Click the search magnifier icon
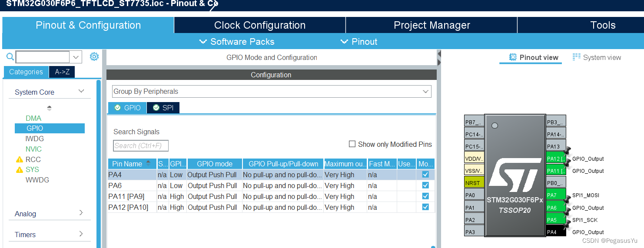The image size is (644, 248). tap(10, 57)
